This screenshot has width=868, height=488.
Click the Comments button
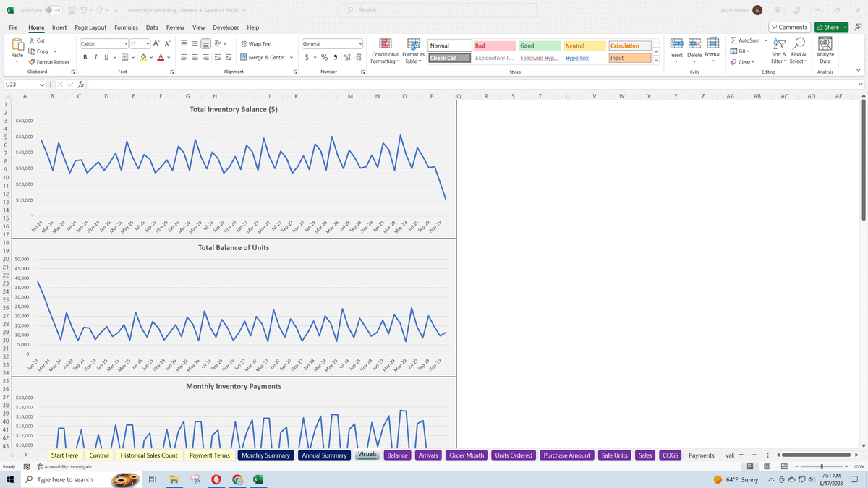789,27
